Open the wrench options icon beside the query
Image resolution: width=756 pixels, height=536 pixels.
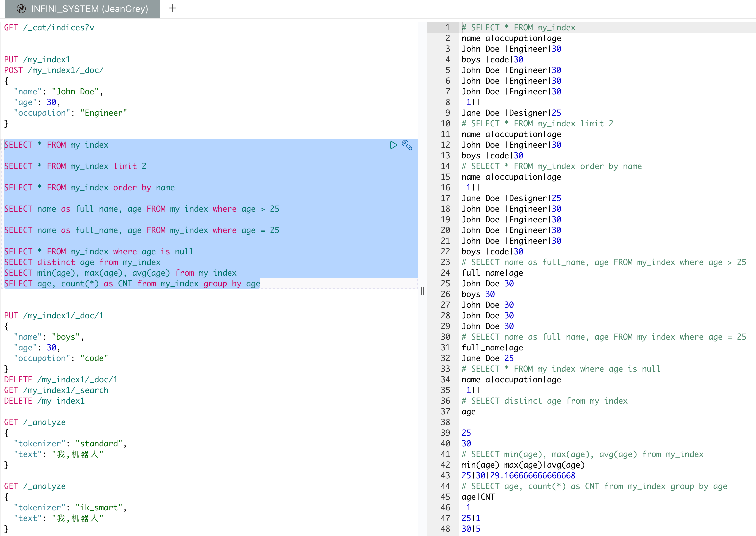pos(407,145)
